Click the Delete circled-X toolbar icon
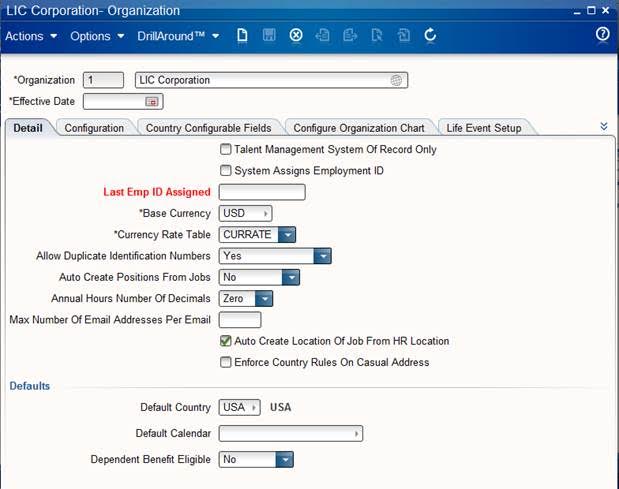 coord(296,35)
